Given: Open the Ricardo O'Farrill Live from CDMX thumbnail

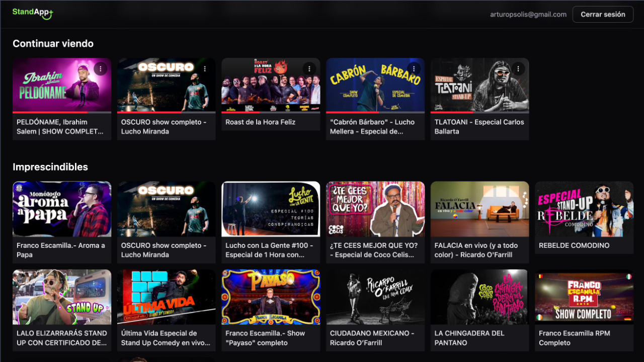Looking at the screenshot, I should (x=375, y=297).
